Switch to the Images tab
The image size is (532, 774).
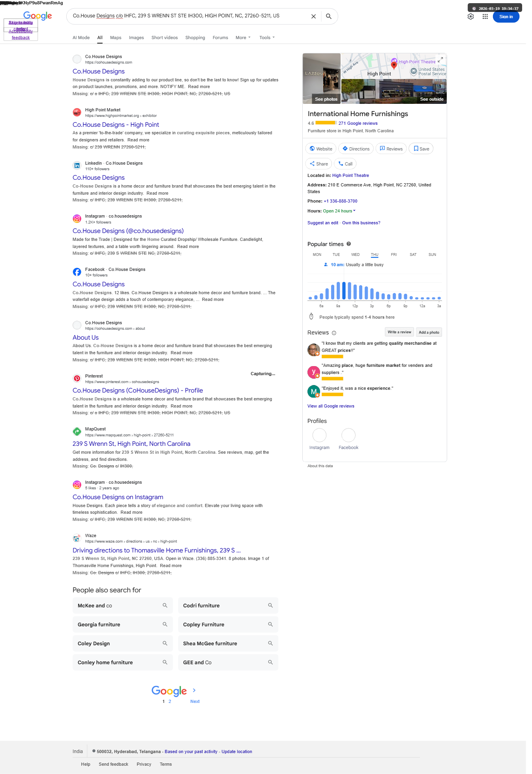tap(136, 38)
